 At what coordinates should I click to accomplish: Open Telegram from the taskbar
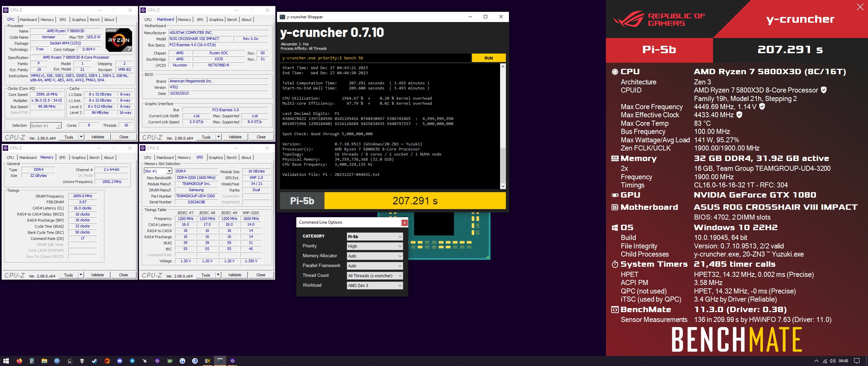(132, 361)
